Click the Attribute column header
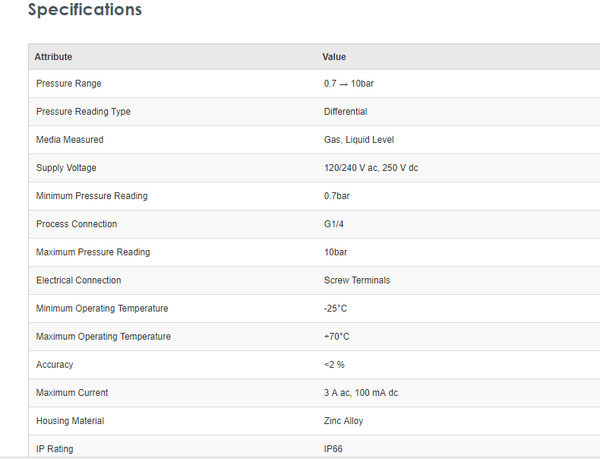 tap(53, 57)
